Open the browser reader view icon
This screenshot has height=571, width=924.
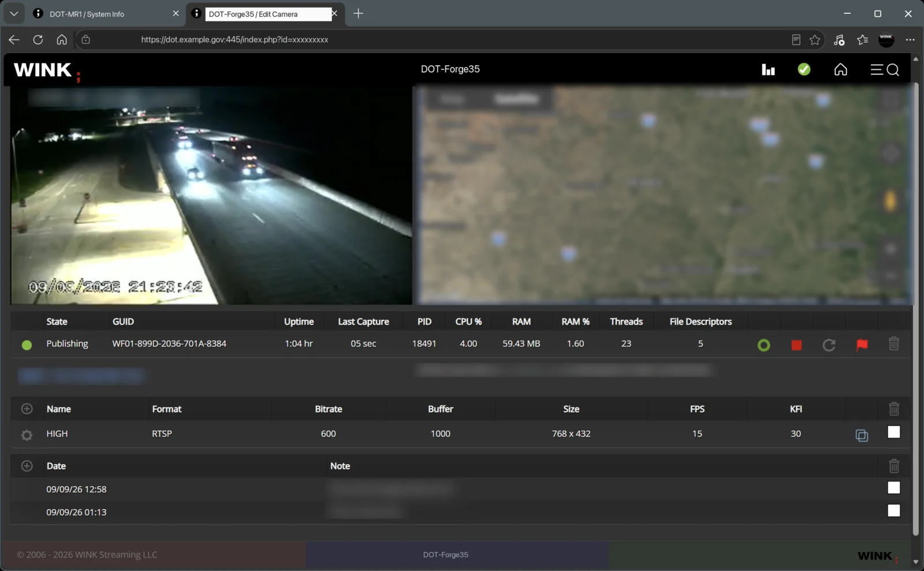click(796, 39)
